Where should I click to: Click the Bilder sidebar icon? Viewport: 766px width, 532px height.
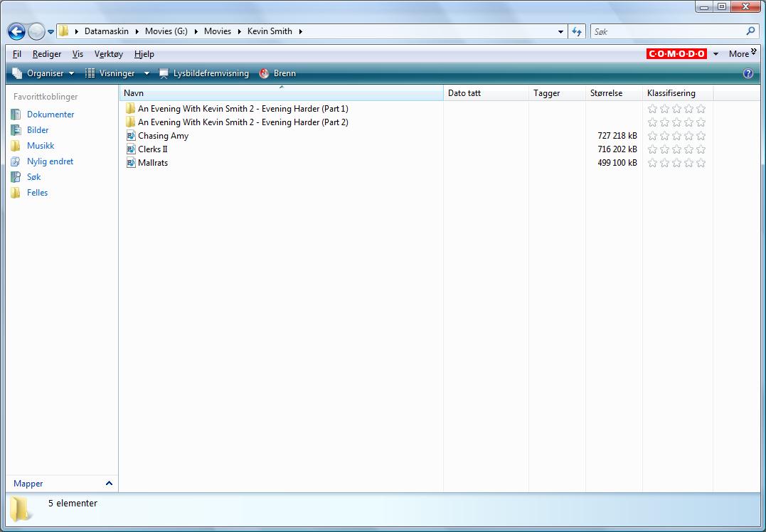(x=16, y=130)
